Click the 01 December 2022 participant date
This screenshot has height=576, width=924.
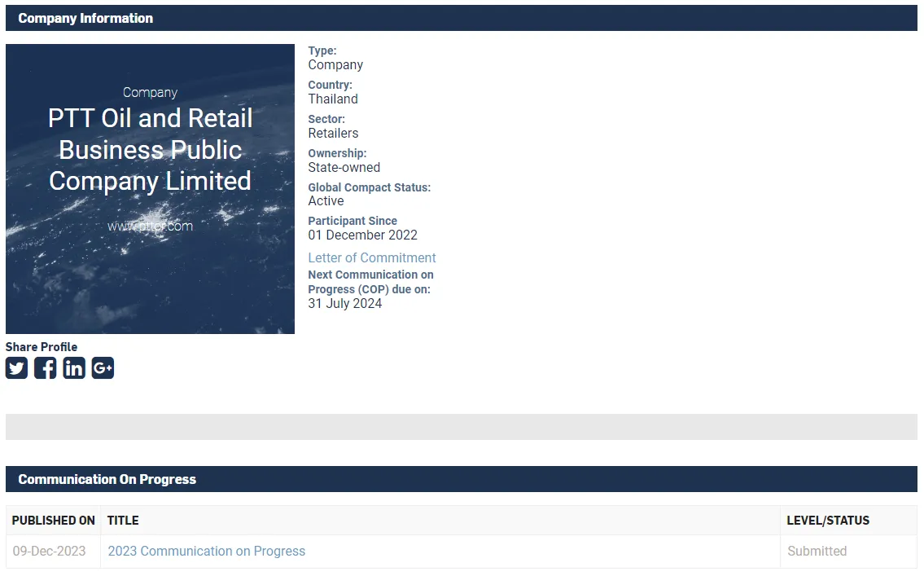[x=362, y=235]
